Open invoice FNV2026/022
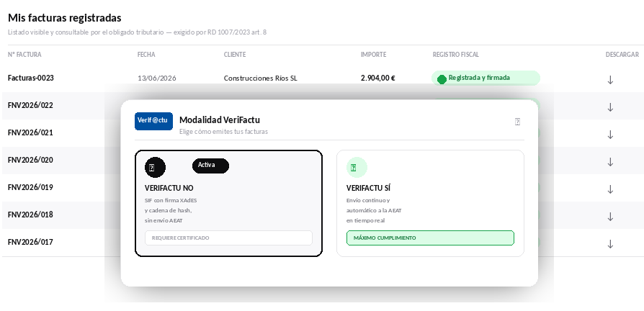Viewport: 644px width, 311px height. [30, 105]
